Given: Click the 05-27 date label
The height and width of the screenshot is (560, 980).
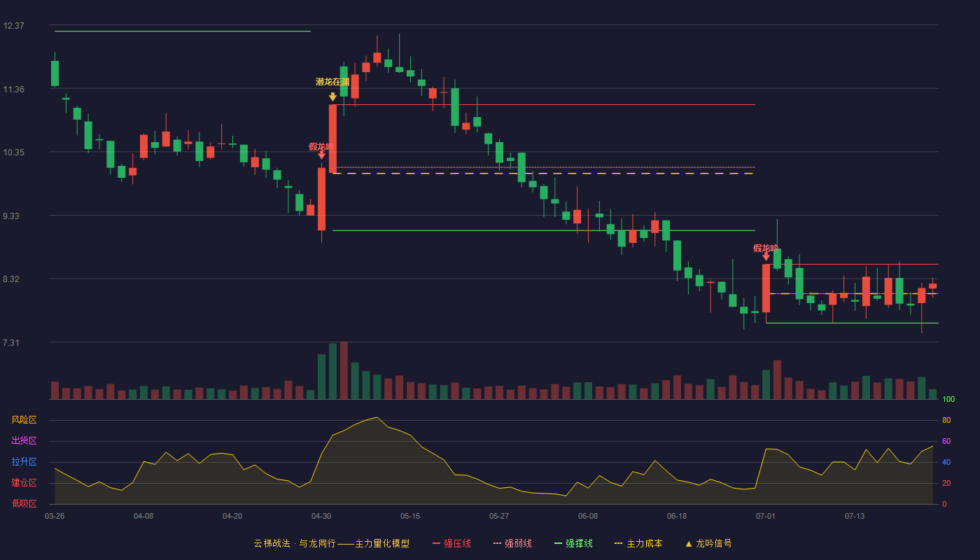Looking at the screenshot, I should (499, 516).
